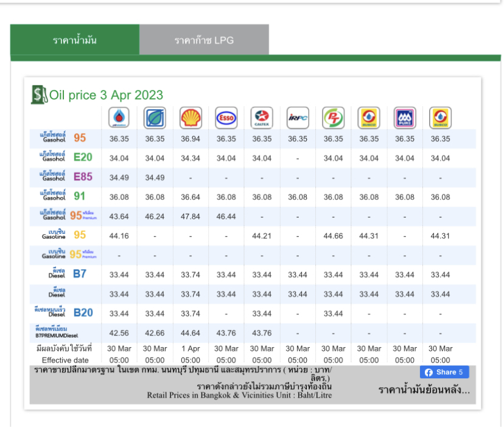Select the Gasohol 95 row label
This screenshot has width=504, height=427.
point(63,138)
